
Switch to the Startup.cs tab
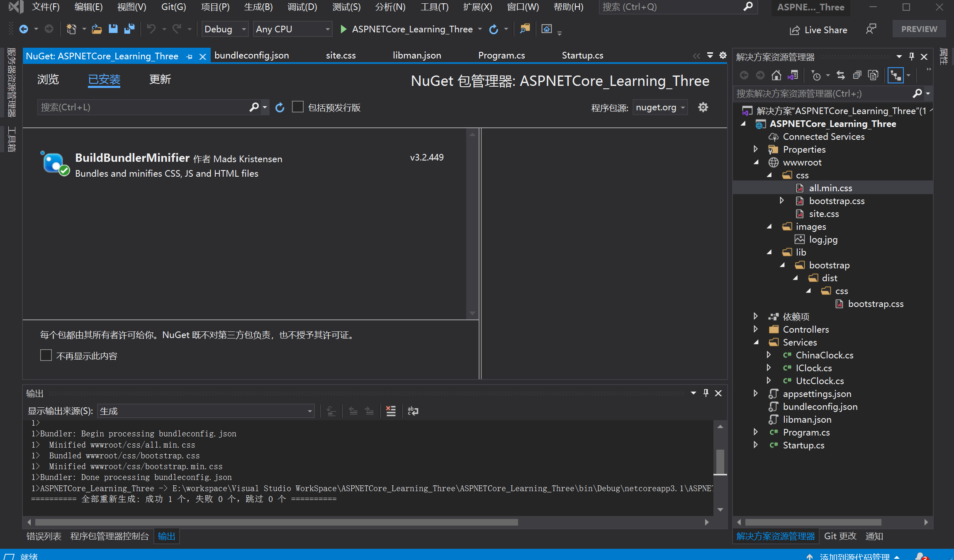pyautogui.click(x=582, y=56)
